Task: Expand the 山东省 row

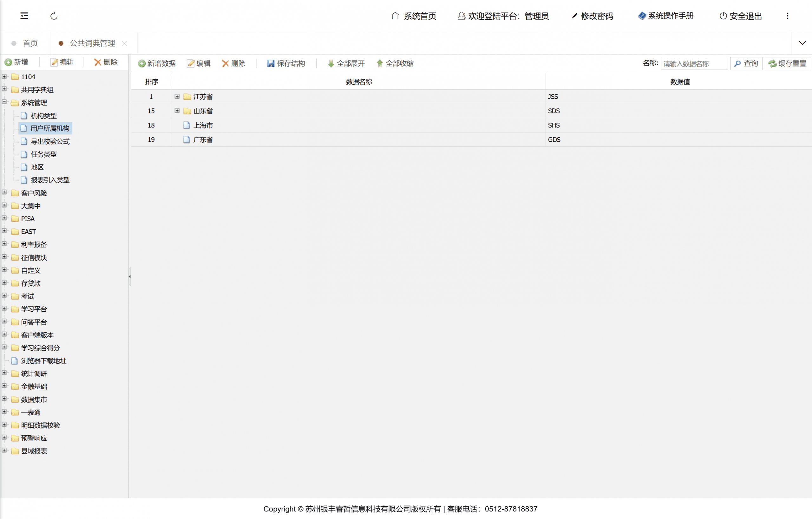Action: tap(177, 111)
